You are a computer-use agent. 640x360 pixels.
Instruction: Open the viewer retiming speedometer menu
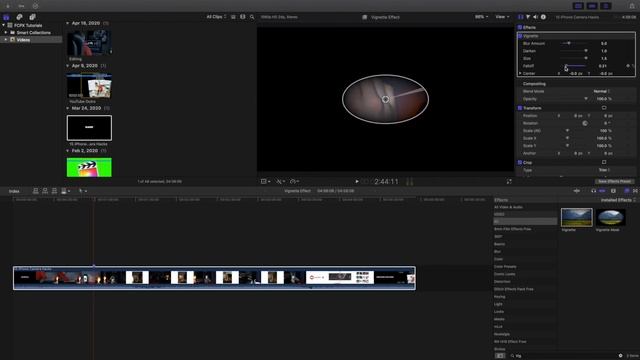coord(294,181)
